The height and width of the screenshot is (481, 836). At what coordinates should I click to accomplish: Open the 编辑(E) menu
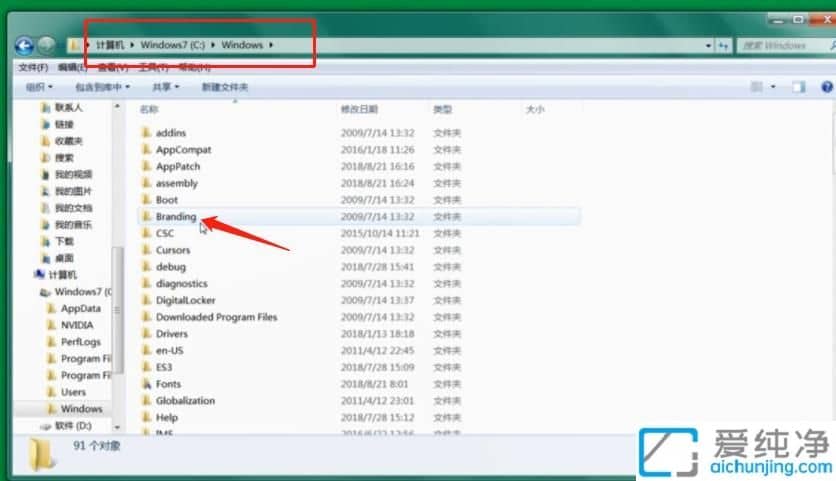pyautogui.click(x=72, y=67)
